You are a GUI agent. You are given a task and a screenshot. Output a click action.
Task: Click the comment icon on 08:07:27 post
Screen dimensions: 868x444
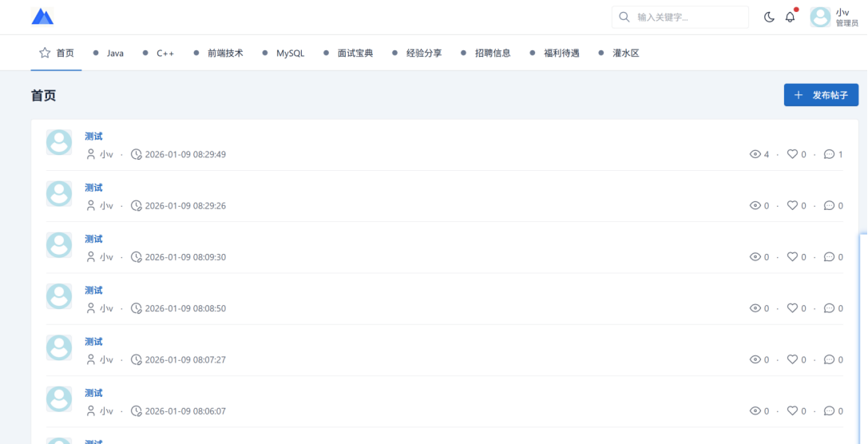click(829, 359)
